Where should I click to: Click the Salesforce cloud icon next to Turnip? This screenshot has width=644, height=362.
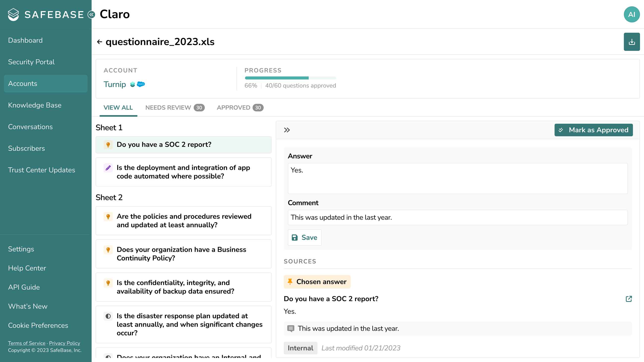tap(141, 84)
